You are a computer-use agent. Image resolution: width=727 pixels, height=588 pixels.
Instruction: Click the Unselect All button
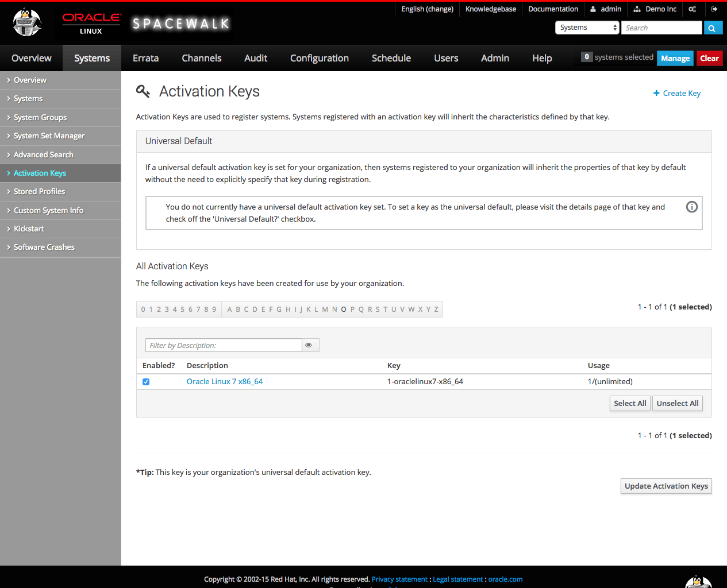click(x=678, y=404)
